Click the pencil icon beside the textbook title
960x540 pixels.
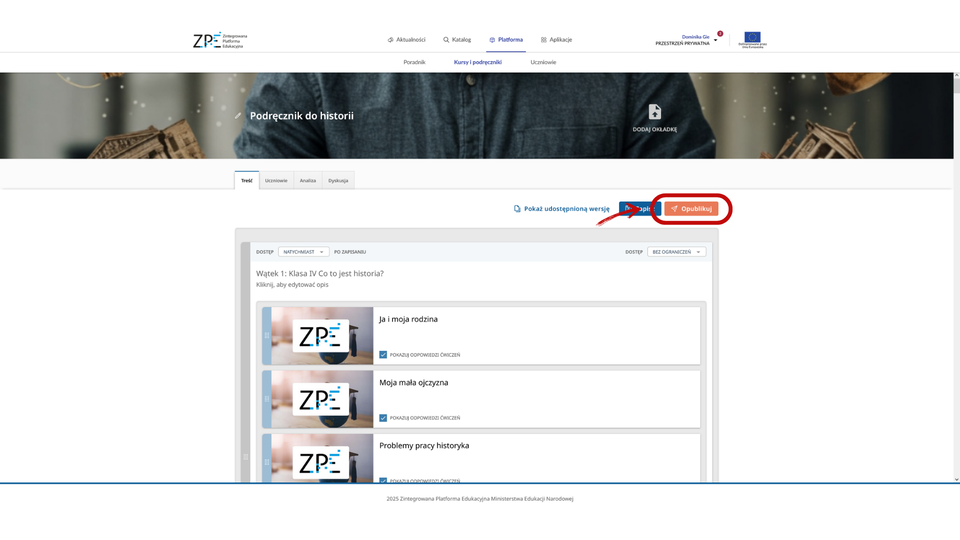click(238, 116)
